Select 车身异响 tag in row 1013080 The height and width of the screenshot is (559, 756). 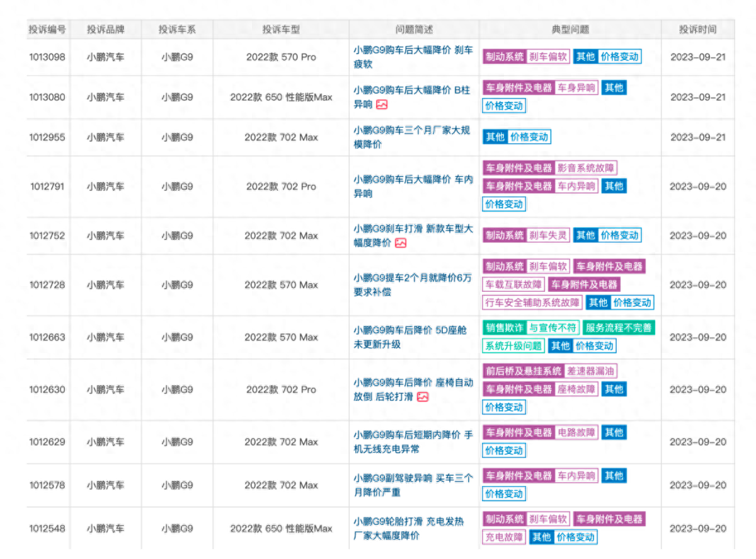point(576,88)
